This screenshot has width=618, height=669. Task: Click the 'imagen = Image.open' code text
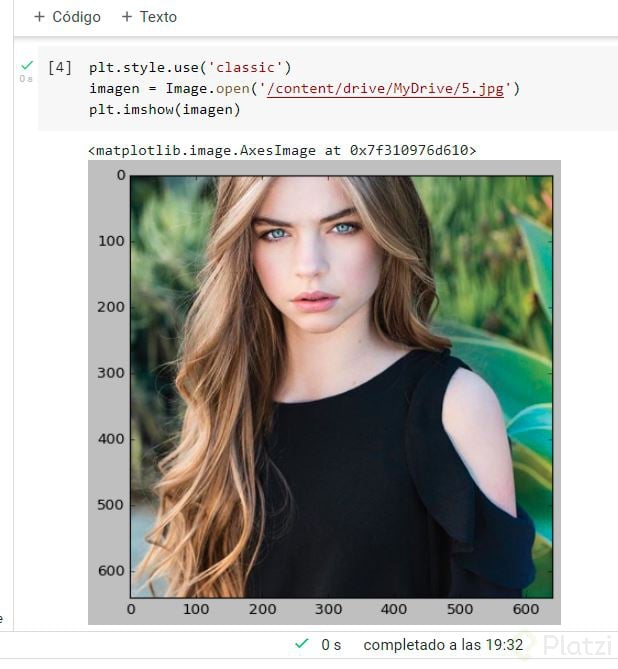pyautogui.click(x=169, y=89)
